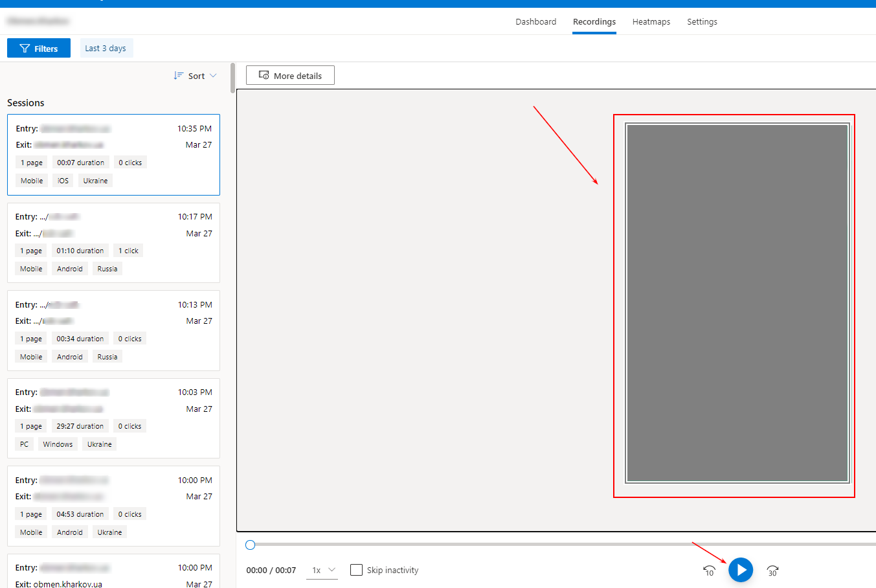Open the Settings tab
The width and height of the screenshot is (876, 588).
[702, 21]
